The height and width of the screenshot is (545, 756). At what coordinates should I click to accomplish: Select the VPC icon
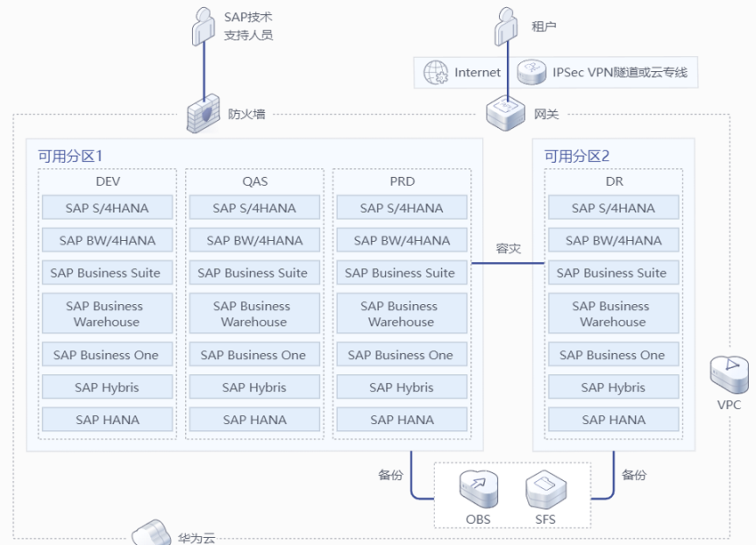tap(729, 374)
